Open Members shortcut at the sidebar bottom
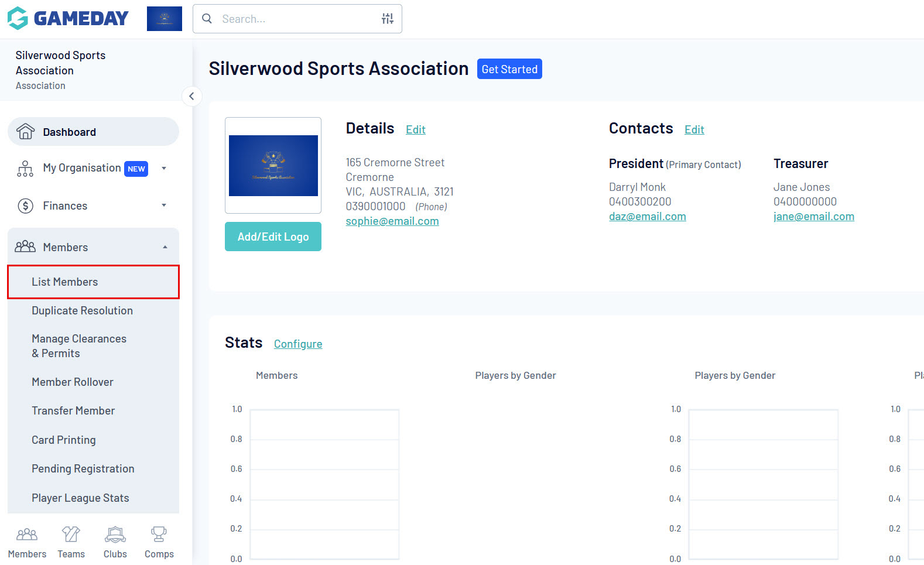 pyautogui.click(x=27, y=542)
